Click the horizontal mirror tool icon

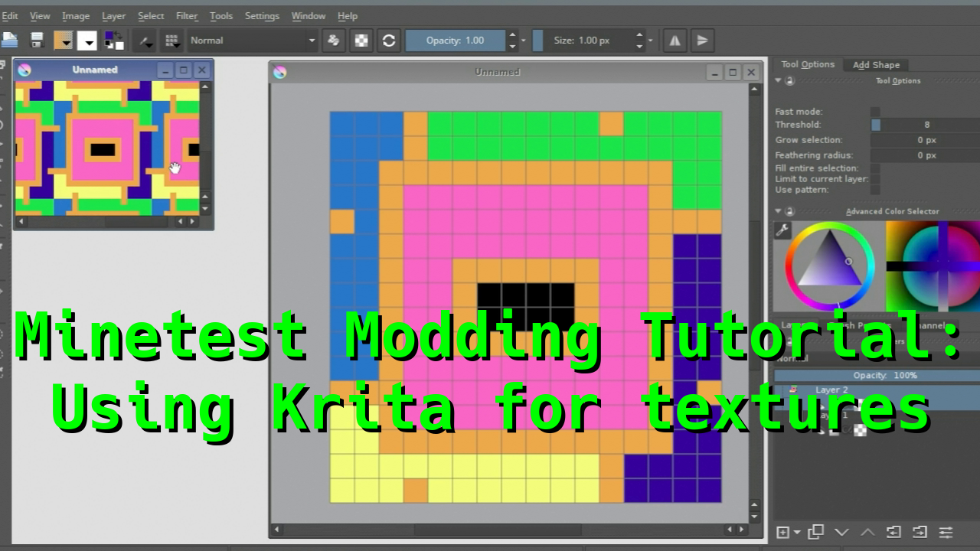pyautogui.click(x=675, y=41)
